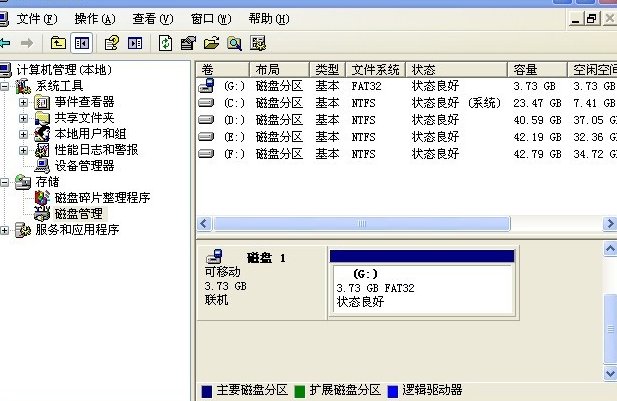Open the 窗口(W) menu

211,18
